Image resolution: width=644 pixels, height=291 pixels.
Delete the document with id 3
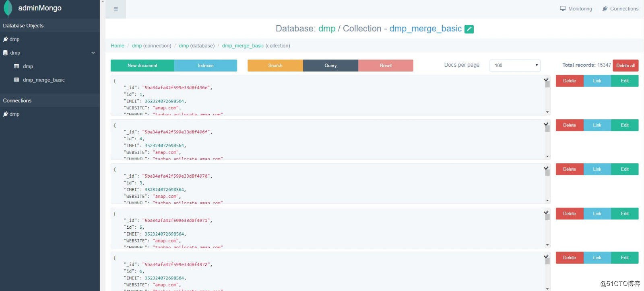coord(570,169)
